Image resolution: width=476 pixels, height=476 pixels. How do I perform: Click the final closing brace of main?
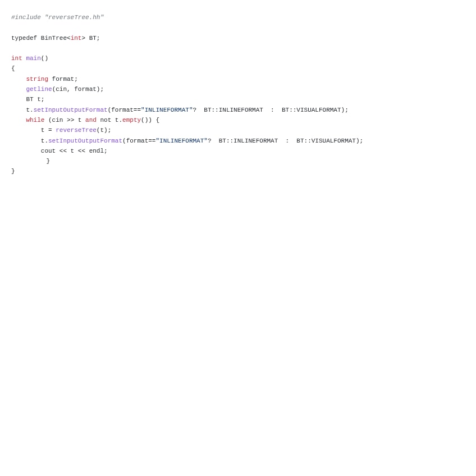pos(13,171)
